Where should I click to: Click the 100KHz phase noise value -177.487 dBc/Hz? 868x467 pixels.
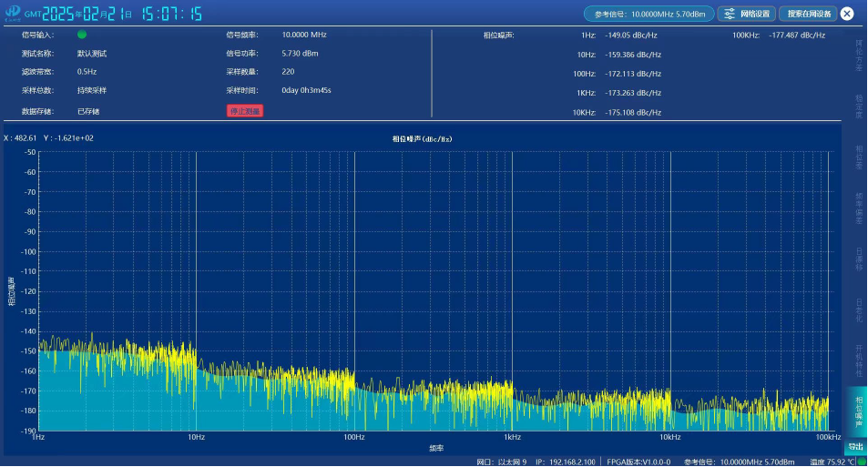point(797,35)
